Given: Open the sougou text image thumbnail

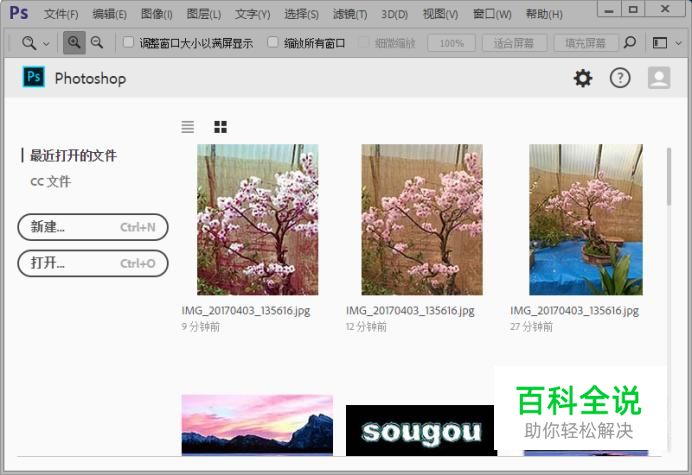Looking at the screenshot, I should [x=420, y=430].
